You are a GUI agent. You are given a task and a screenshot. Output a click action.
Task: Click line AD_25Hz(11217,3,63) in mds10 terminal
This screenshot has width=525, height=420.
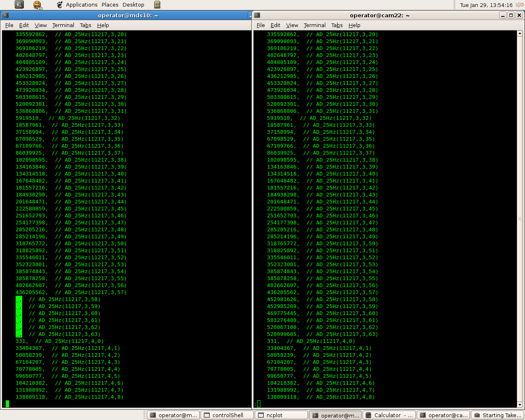coord(58,334)
